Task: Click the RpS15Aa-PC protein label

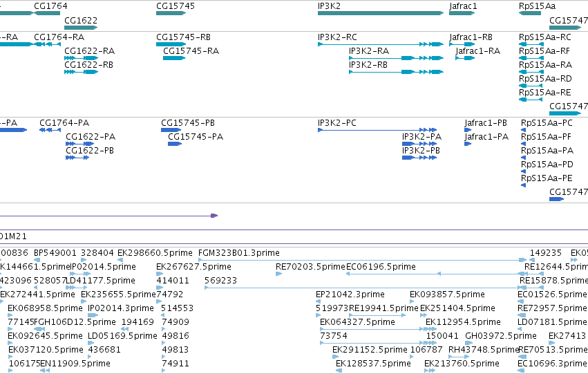Action: click(547, 123)
